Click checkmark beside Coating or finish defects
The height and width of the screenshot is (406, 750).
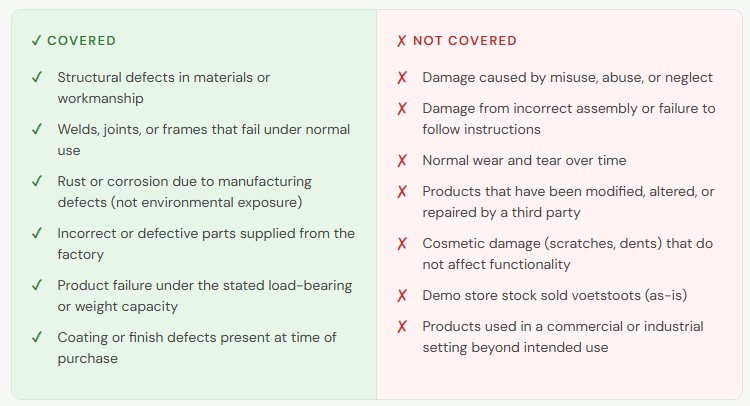(36, 337)
